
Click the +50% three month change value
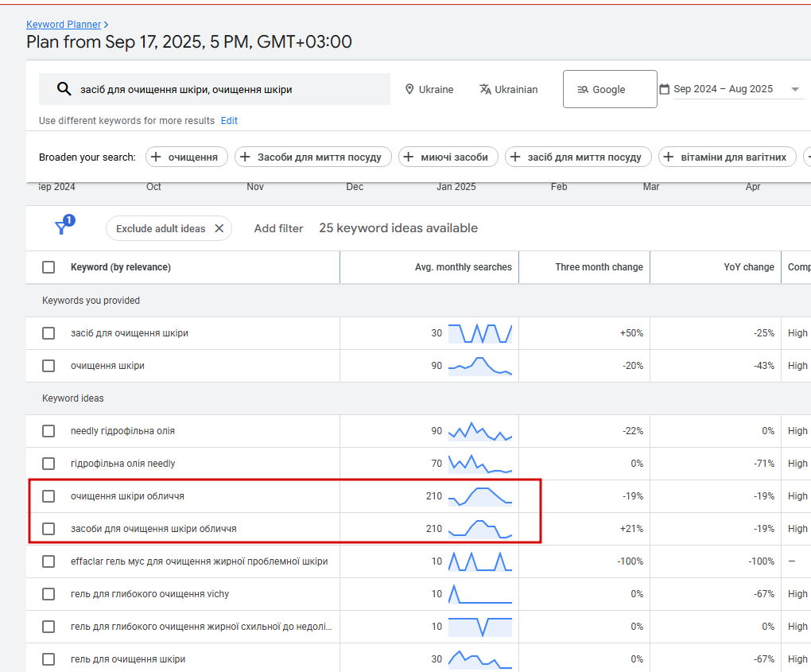point(631,333)
